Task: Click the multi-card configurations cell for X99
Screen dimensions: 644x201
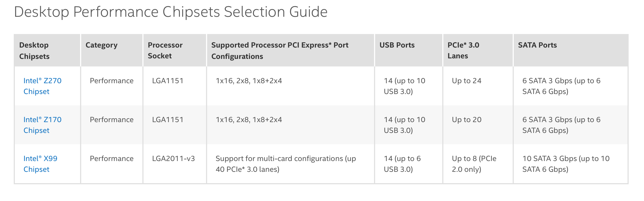Action: coord(286,164)
